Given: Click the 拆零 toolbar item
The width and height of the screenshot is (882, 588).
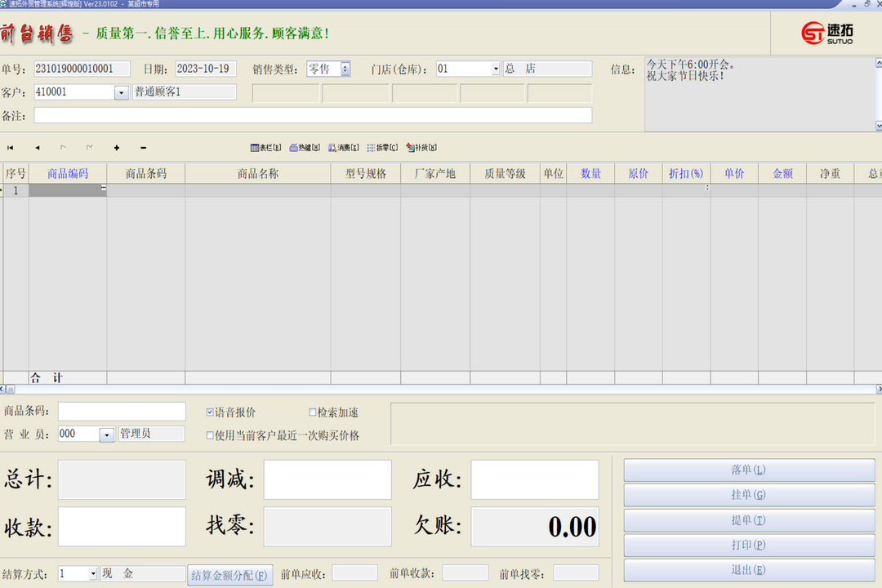Looking at the screenshot, I should click(382, 148).
